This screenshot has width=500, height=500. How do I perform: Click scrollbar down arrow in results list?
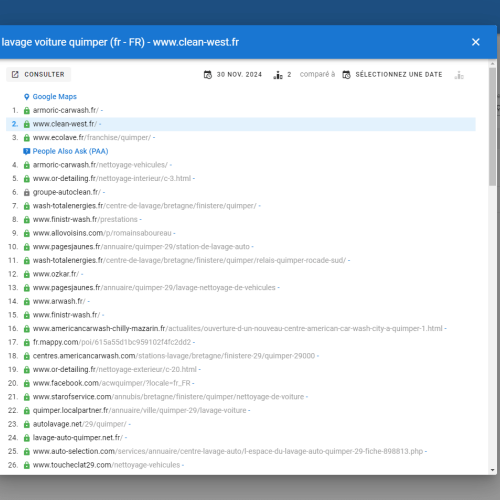493,470
